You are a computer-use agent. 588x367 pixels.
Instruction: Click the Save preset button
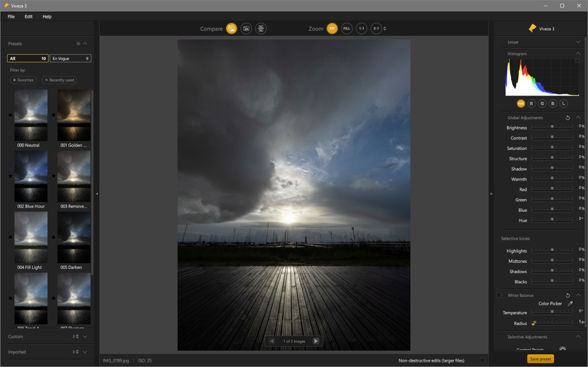[x=540, y=359]
